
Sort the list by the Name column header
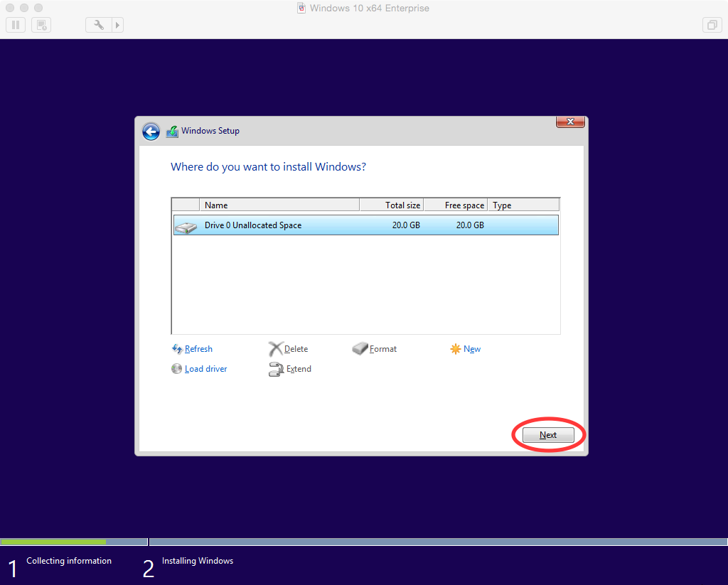pyautogui.click(x=279, y=205)
